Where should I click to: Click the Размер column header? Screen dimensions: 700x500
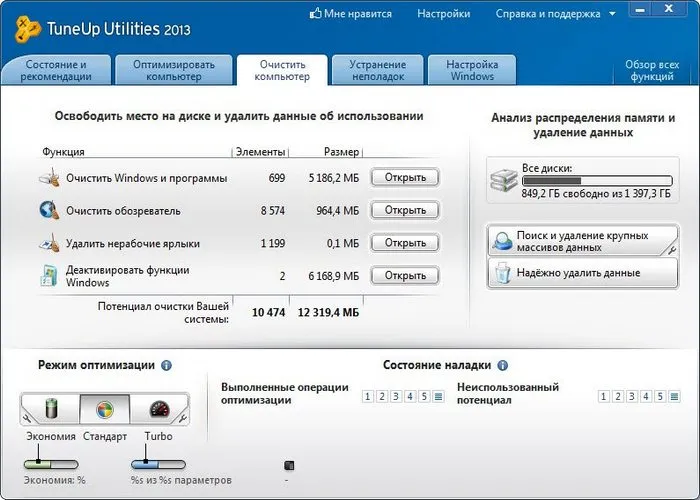coord(342,152)
